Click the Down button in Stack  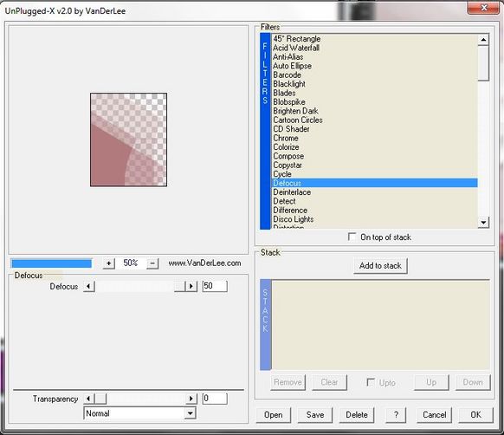coord(473,382)
